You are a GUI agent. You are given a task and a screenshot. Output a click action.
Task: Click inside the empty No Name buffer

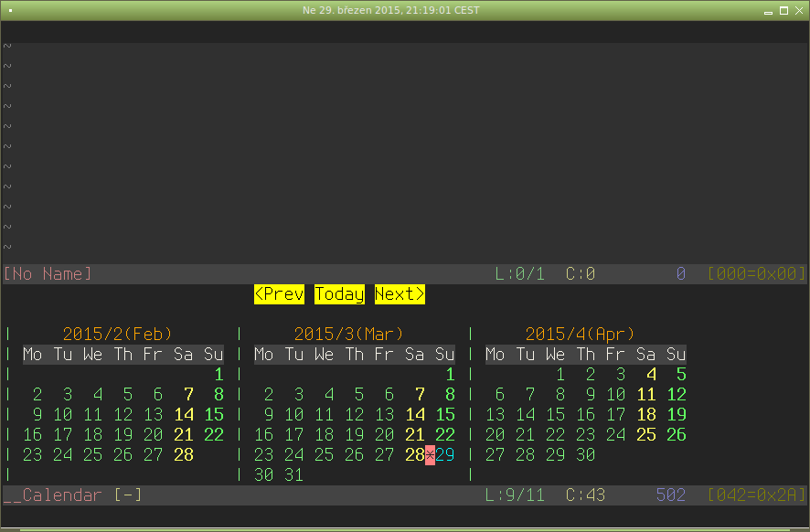point(405,144)
